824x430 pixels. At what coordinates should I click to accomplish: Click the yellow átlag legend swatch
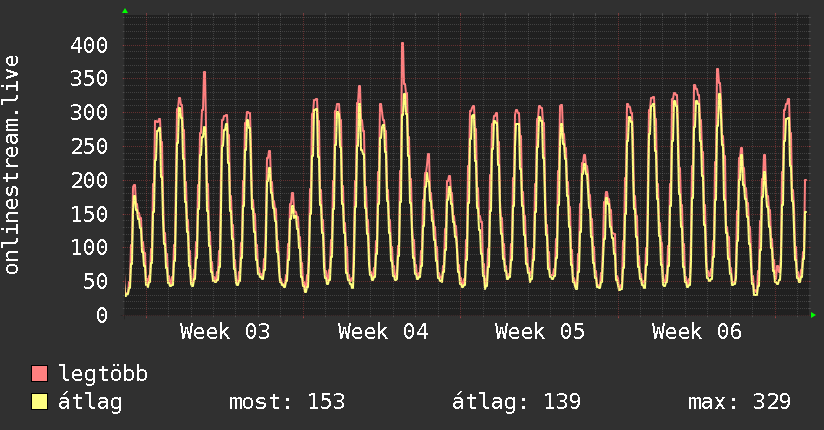40,403
